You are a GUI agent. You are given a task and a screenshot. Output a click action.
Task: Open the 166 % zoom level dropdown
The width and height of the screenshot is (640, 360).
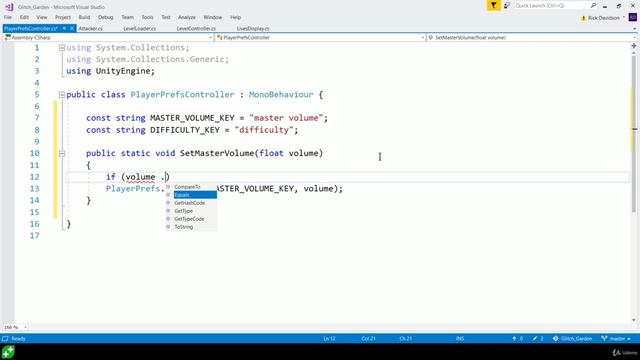point(25,327)
